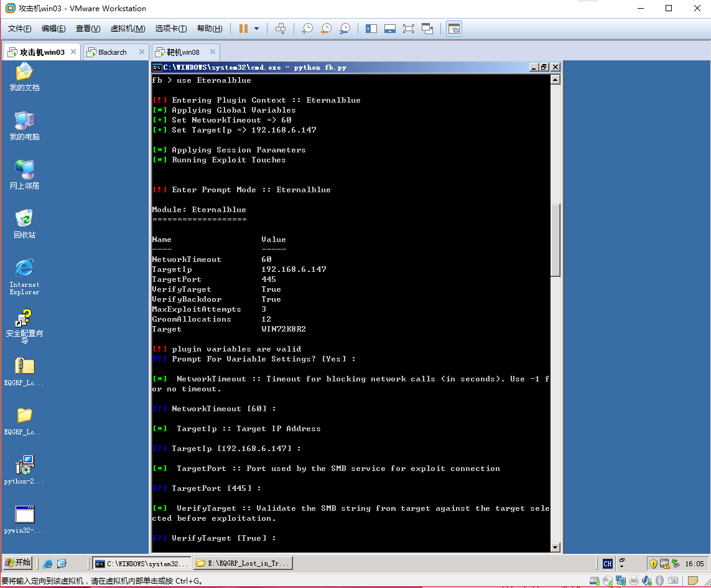Close the 靶机win08 tab
711x588 pixels.
coord(213,52)
